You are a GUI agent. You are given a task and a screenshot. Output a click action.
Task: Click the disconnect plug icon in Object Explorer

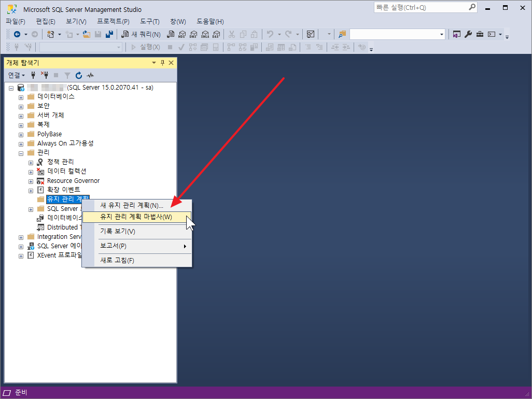45,75
